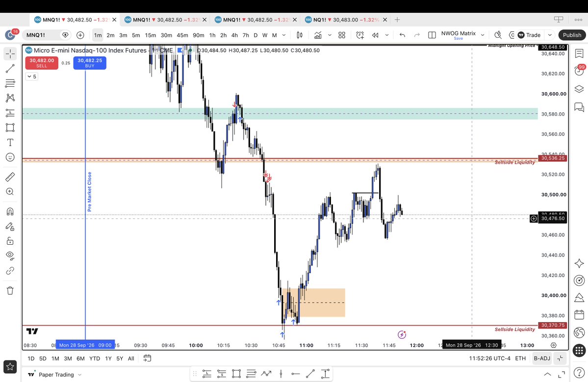Select the Text tool

pos(10,143)
